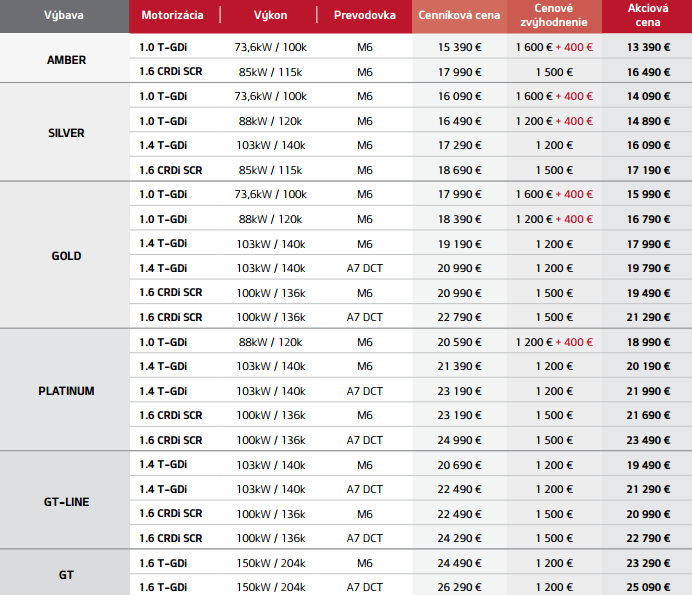This screenshot has width=692, height=595.
Task: Select A7 DCT gearbox in GT row
Action: point(364,587)
